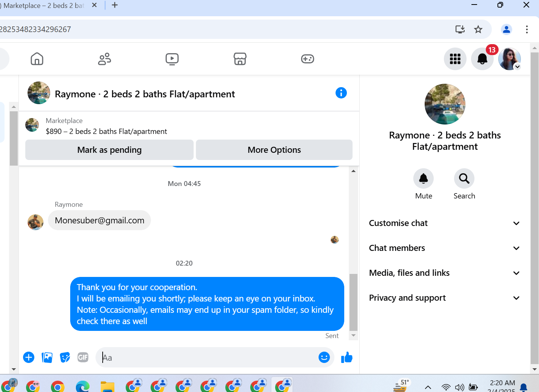The image size is (539, 392).
Task: Click the Mark as pending button
Action: pos(109,150)
